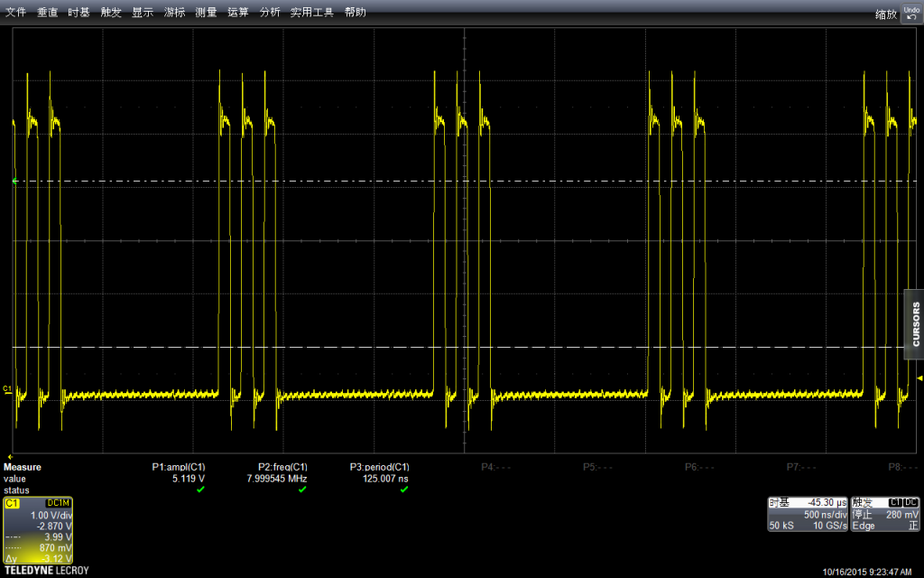Click the yellow trigger level marker at right
This screenshot has width=924, height=578.
919,378
